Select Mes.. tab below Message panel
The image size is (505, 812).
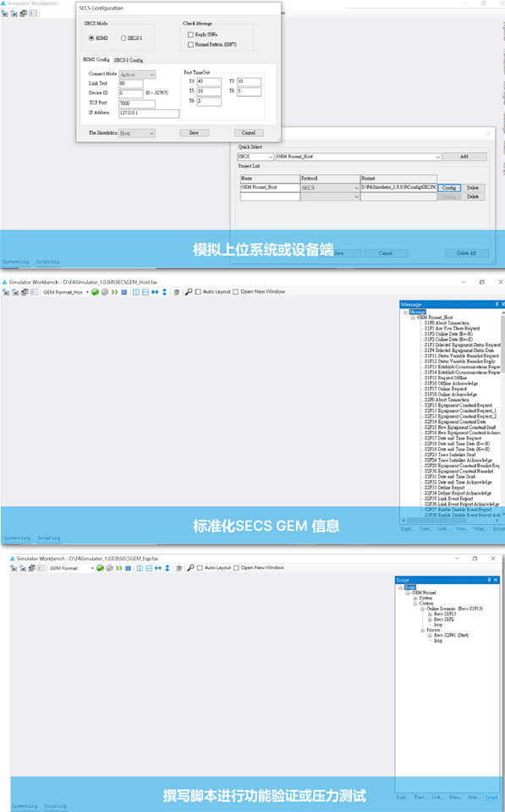(462, 528)
